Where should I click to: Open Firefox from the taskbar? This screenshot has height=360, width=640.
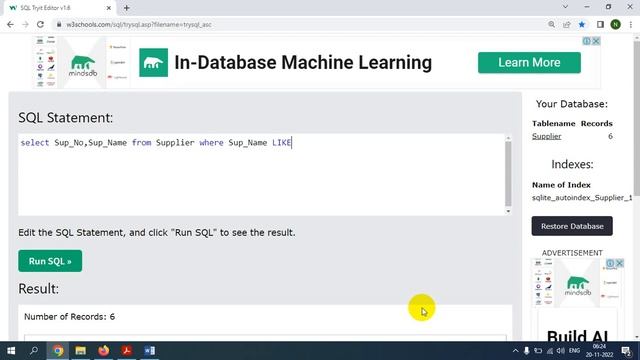click(x=104, y=351)
